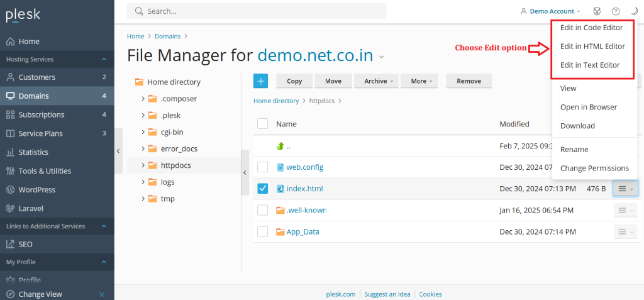The height and width of the screenshot is (300, 644).
Task: Toggle select-all checkbox in header
Action: 262,124
